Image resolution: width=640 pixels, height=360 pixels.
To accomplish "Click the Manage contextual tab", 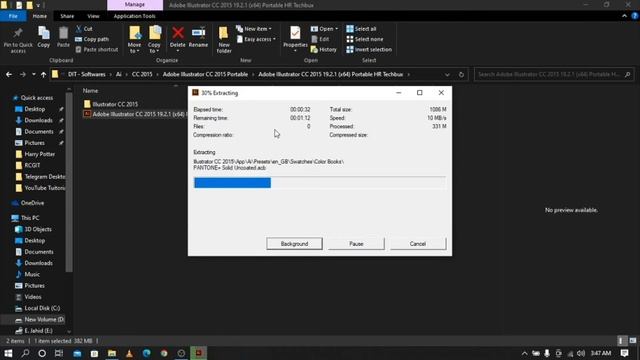I will 135,5.
